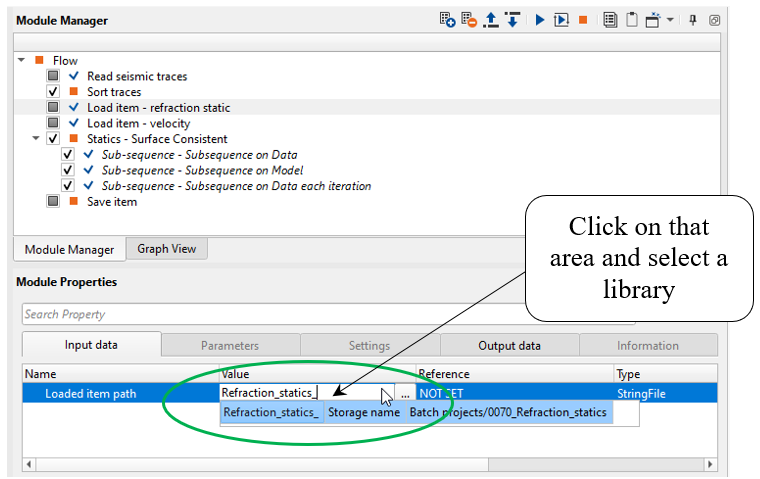Run the flow with the play icon
The width and height of the screenshot is (760, 479).
coord(539,20)
